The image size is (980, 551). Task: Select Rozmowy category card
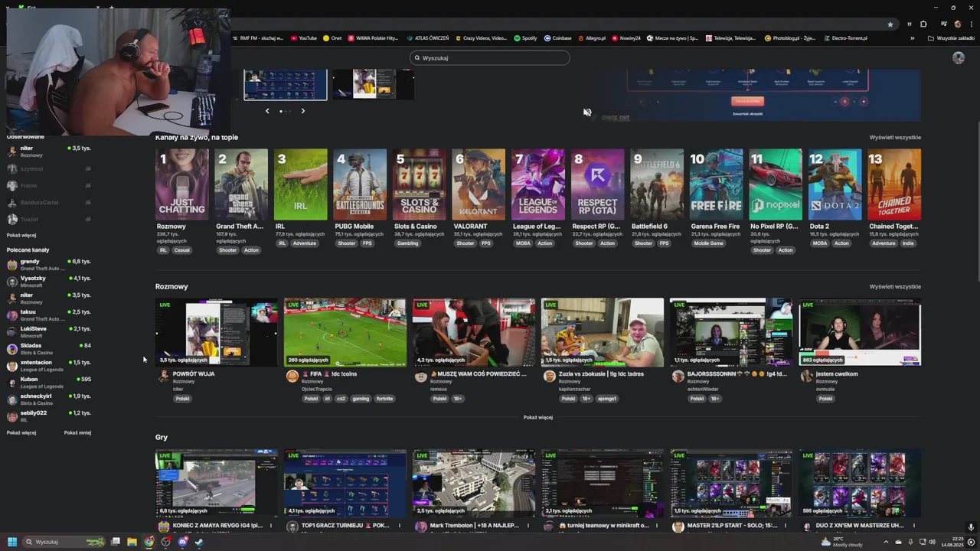tap(181, 184)
